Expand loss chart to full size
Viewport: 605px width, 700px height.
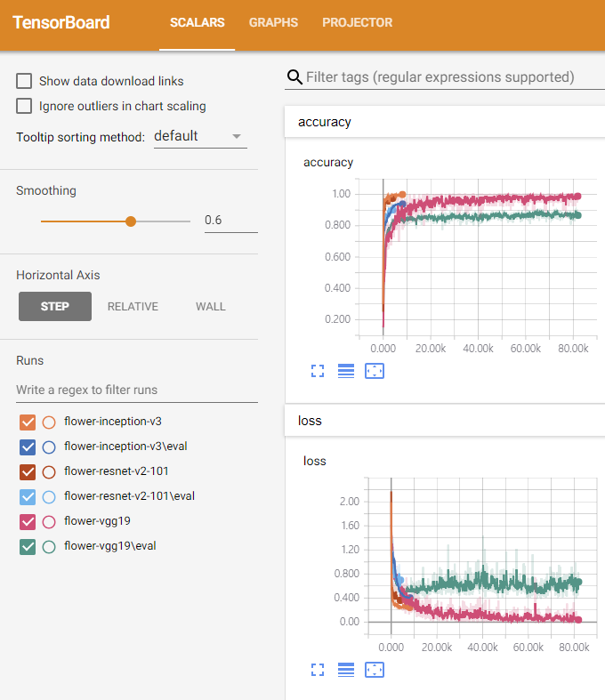point(318,669)
